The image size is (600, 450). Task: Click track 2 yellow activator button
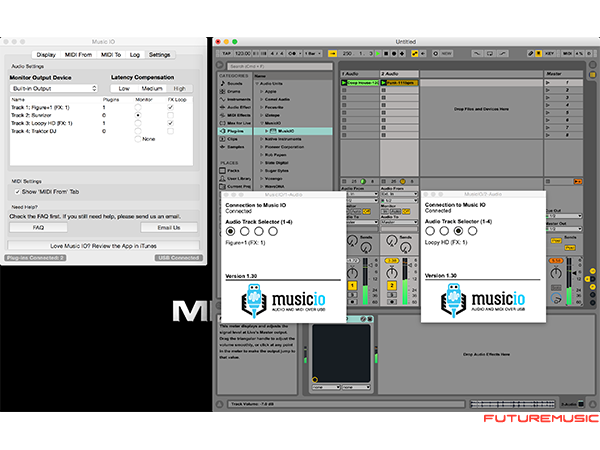pyautogui.click(x=391, y=285)
